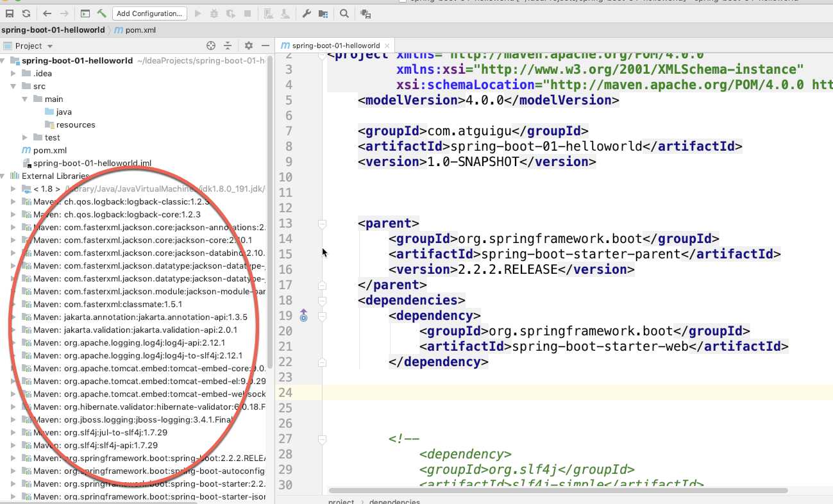
Task: Click the Stop square icon
Action: pos(248,13)
